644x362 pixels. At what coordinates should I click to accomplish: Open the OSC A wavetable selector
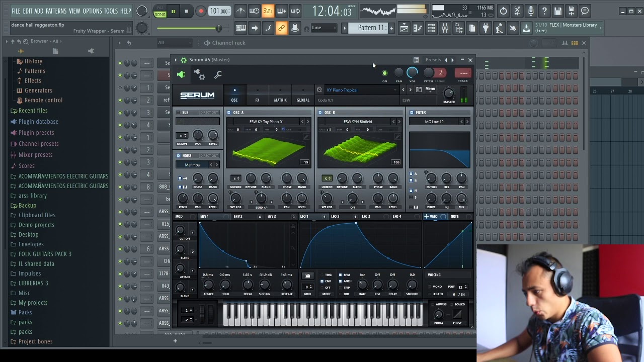267,122
